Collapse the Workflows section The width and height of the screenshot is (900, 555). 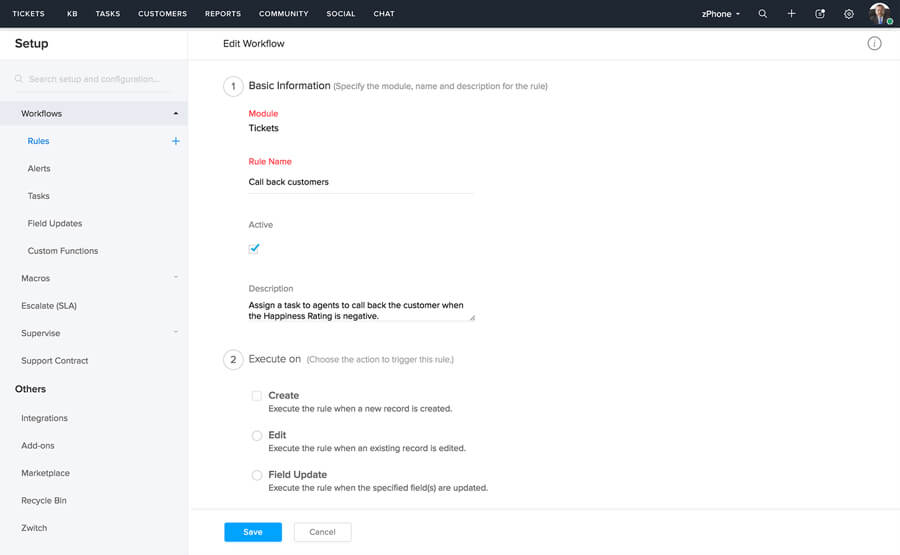(x=176, y=114)
